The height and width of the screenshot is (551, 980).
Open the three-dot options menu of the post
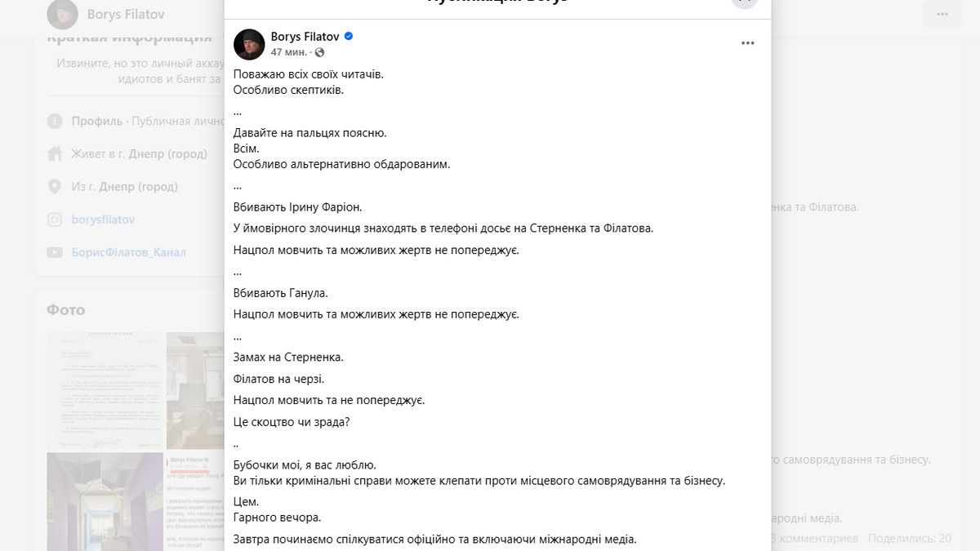coord(748,43)
